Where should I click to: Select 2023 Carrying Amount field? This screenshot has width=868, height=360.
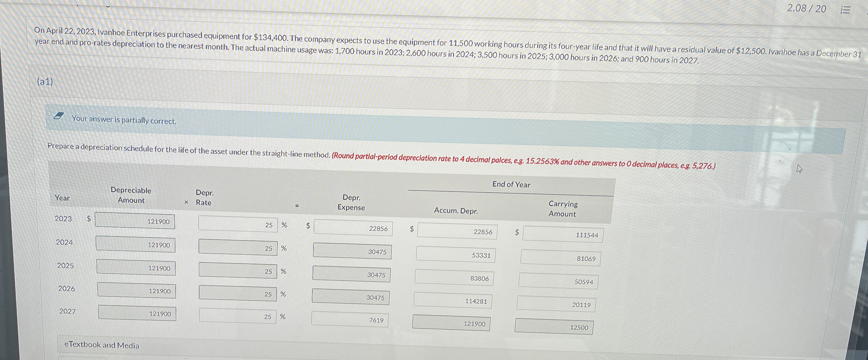(x=563, y=234)
